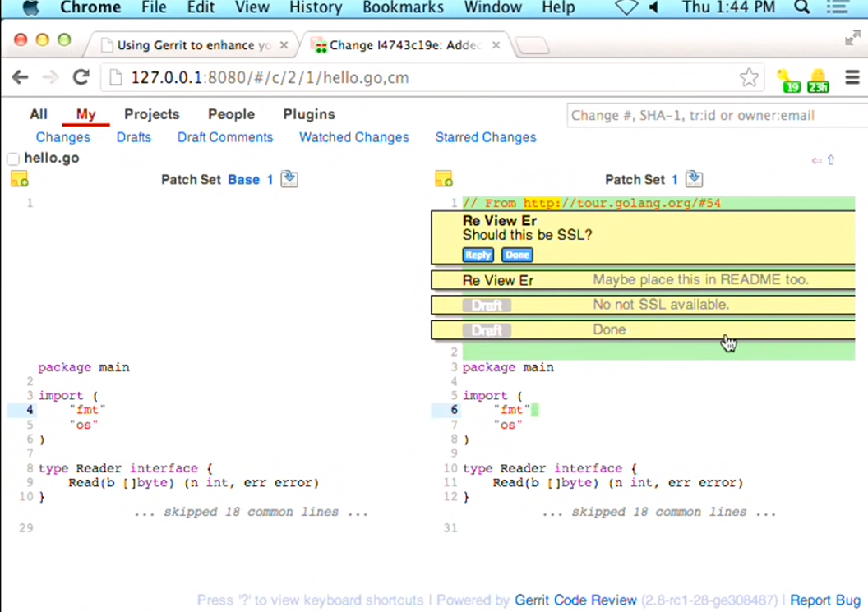Viewport: 868px width, 612px height.
Task: Click the change search input field
Action: [x=715, y=115]
